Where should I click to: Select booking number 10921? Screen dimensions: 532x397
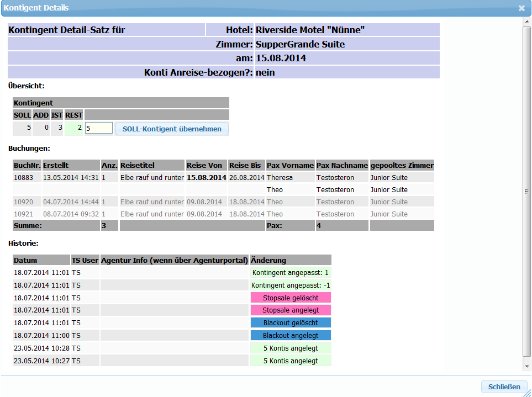coord(24,214)
